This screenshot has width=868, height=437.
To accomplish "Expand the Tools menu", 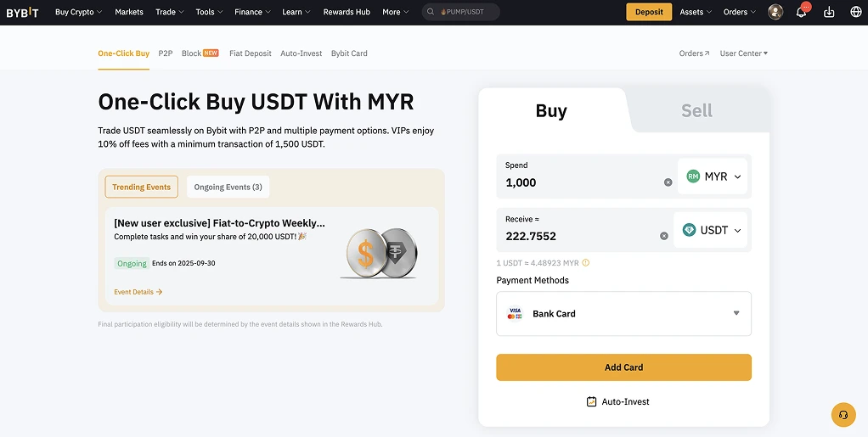I will (209, 12).
